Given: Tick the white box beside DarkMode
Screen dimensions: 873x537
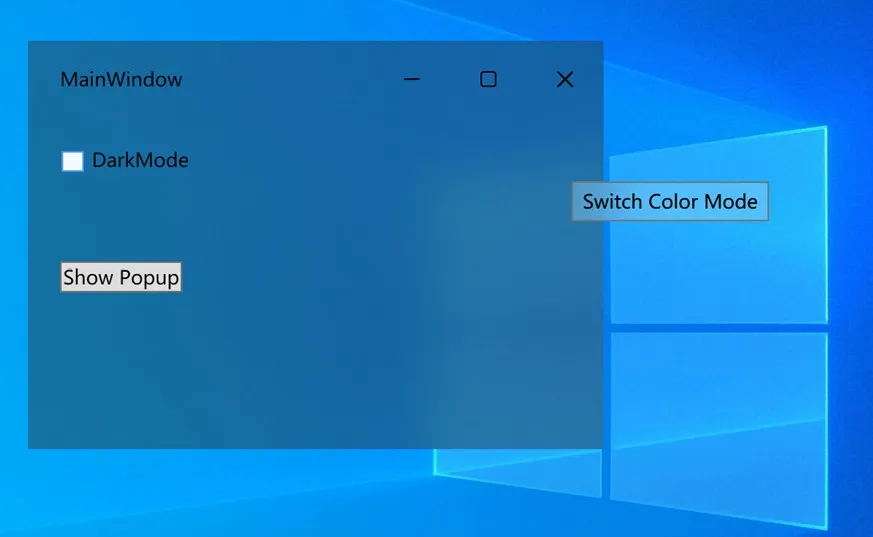Looking at the screenshot, I should click(x=72, y=161).
